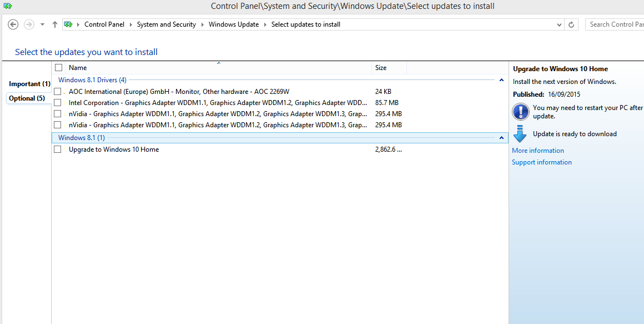The height and width of the screenshot is (324, 644).
Task: Select the AOC International monitor driver row
Action: tap(280, 91)
